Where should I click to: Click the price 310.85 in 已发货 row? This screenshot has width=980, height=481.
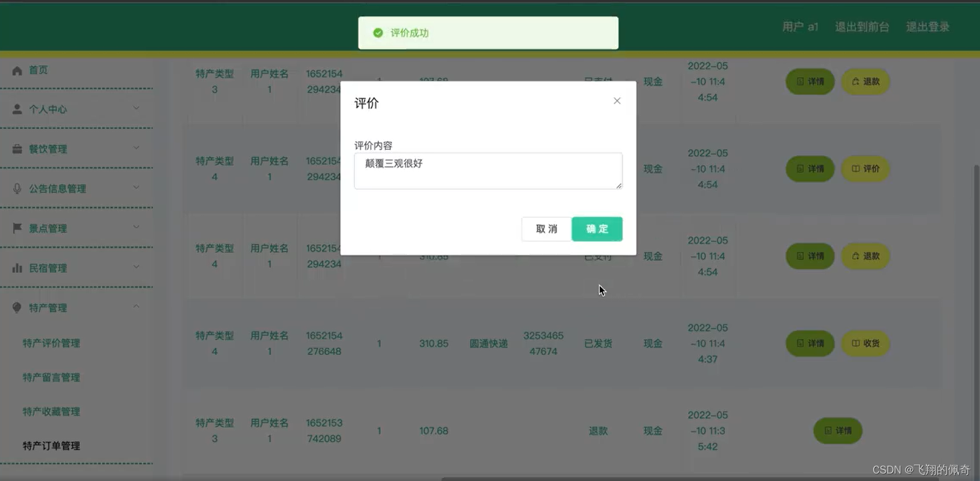tap(434, 343)
